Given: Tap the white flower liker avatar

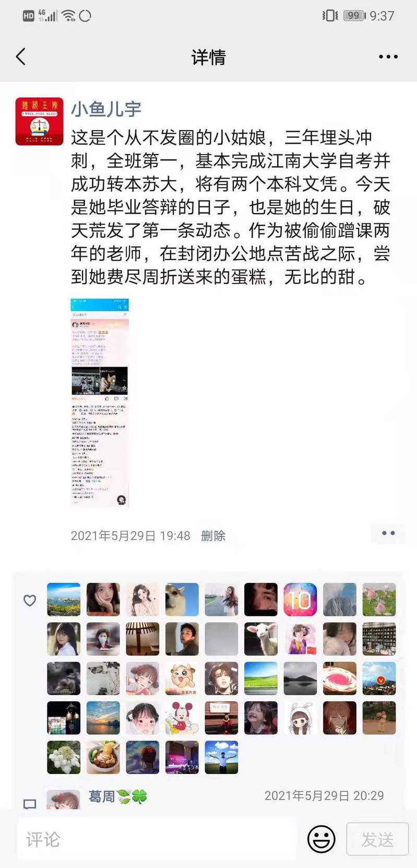Looking at the screenshot, I should [x=64, y=757].
